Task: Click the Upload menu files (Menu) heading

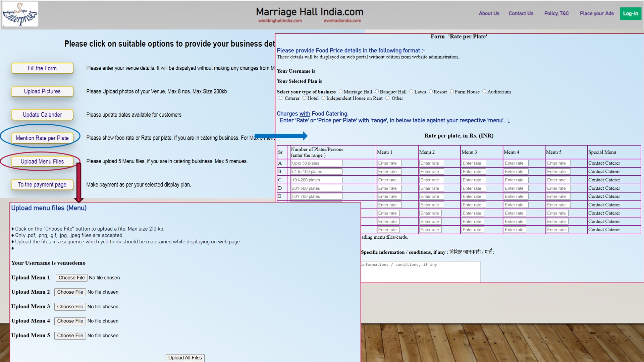Action: coord(49,208)
